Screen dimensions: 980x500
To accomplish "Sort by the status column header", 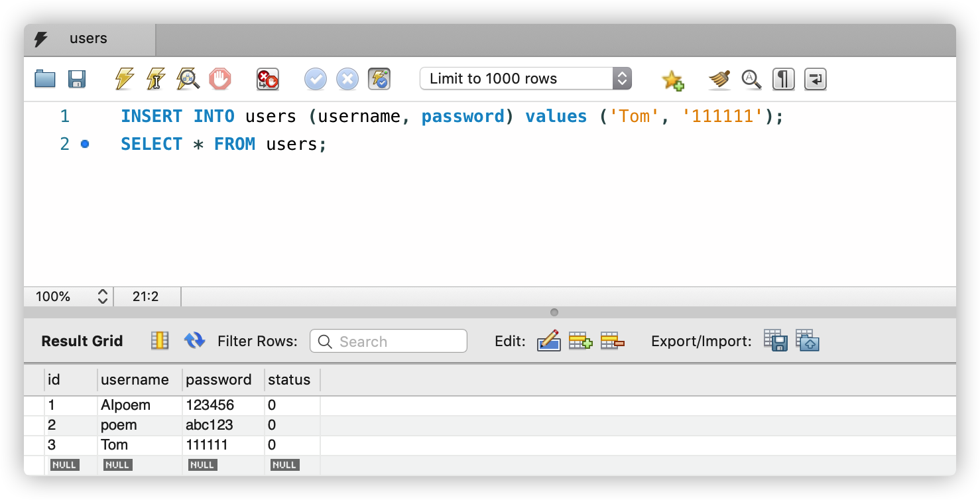I will point(292,380).
